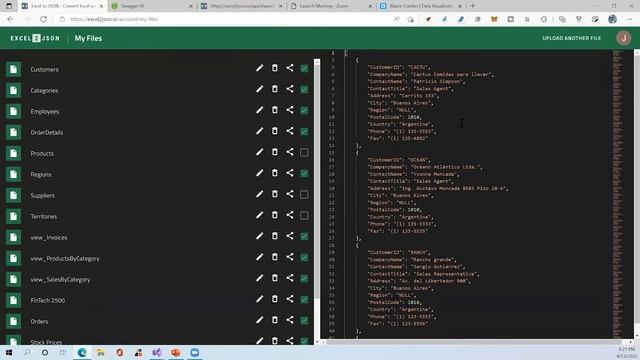Open Zoom from taskbar

[x=195, y=353]
